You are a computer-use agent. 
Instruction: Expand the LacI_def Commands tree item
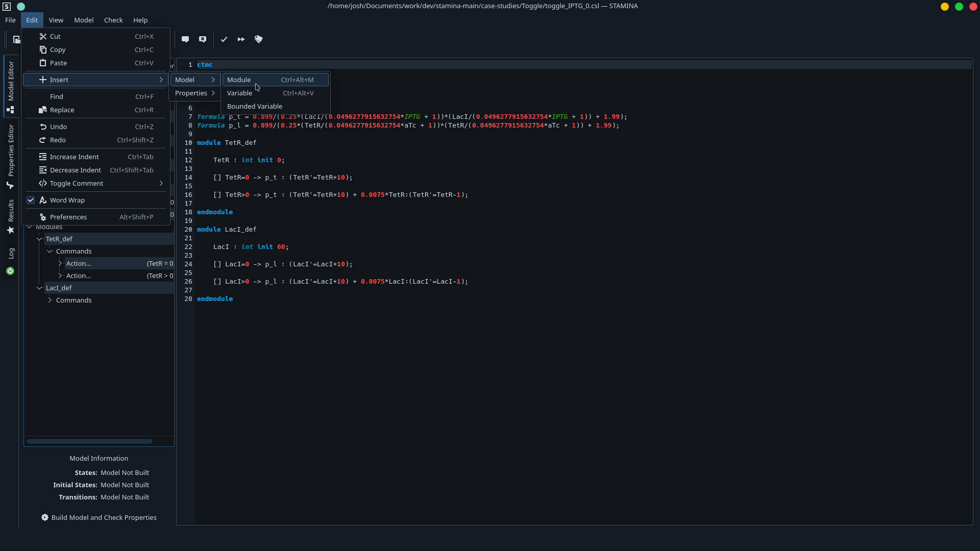(50, 300)
